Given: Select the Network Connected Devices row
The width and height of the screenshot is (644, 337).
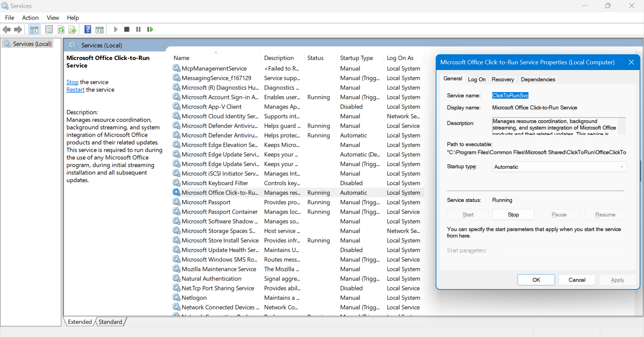Looking at the screenshot, I should pyautogui.click(x=298, y=307).
